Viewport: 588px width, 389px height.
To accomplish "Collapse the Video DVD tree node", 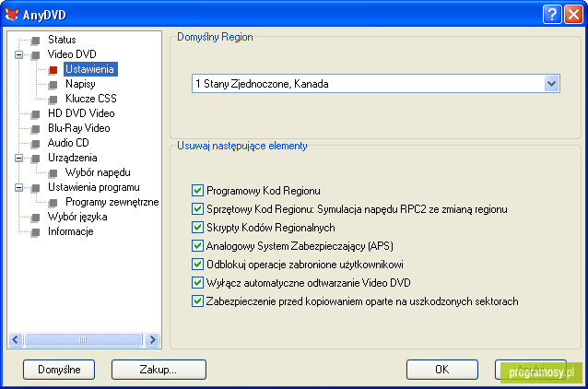I will (x=18, y=55).
